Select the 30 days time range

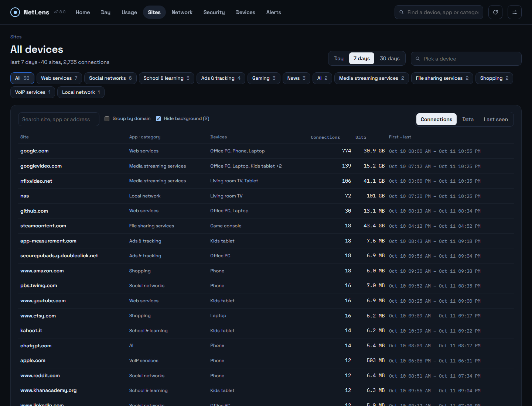point(390,58)
